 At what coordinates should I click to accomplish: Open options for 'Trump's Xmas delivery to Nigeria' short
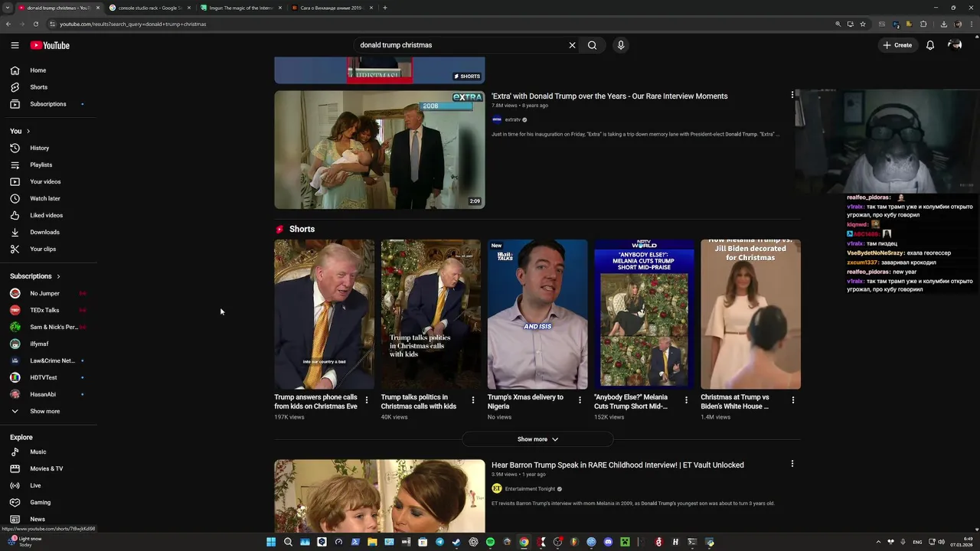click(580, 399)
